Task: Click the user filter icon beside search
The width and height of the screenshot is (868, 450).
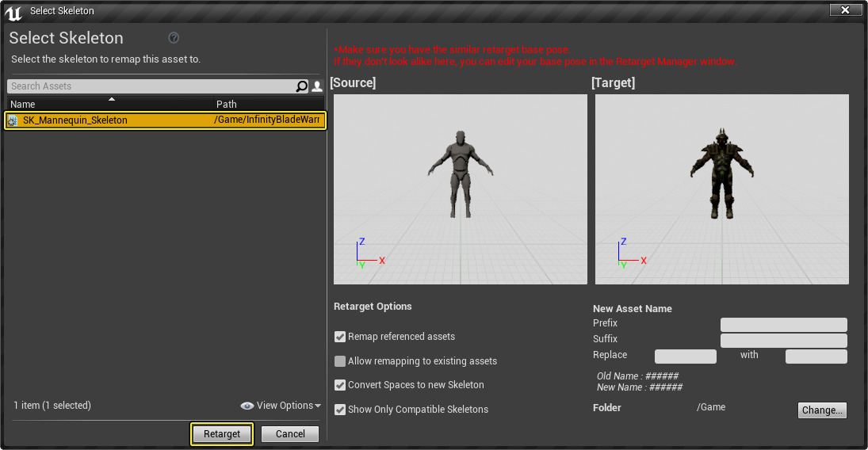Action: (x=317, y=86)
